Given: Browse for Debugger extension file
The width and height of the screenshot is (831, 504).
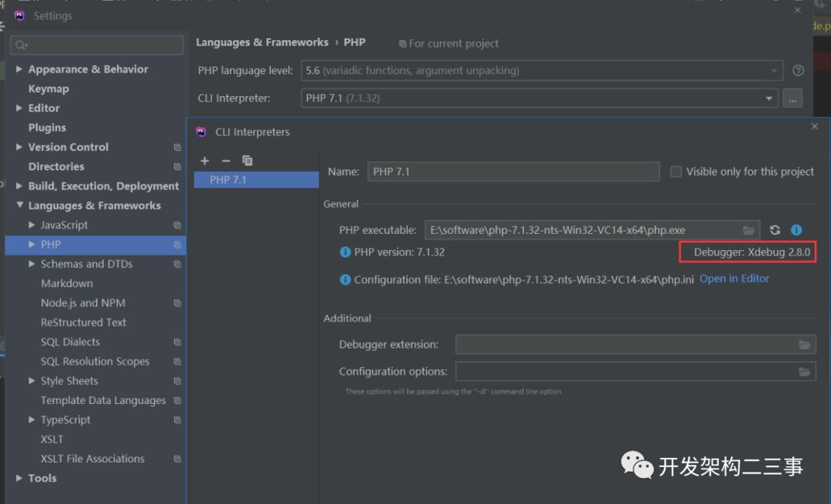Looking at the screenshot, I should click(805, 345).
